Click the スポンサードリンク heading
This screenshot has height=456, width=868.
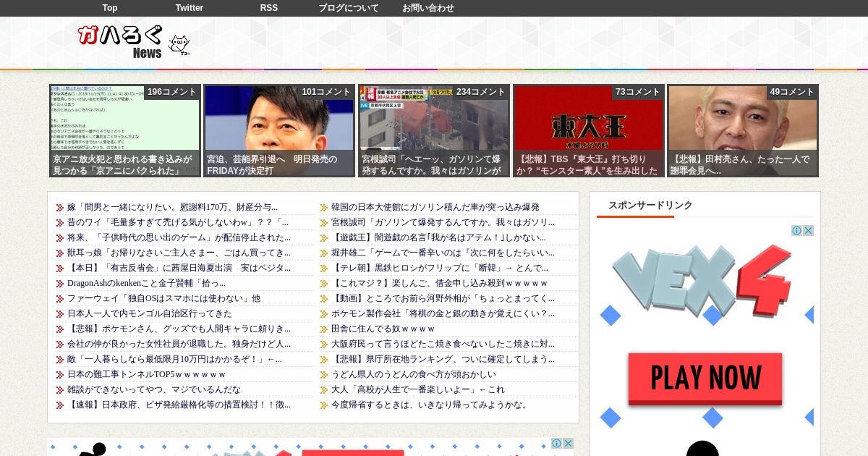[650, 206]
